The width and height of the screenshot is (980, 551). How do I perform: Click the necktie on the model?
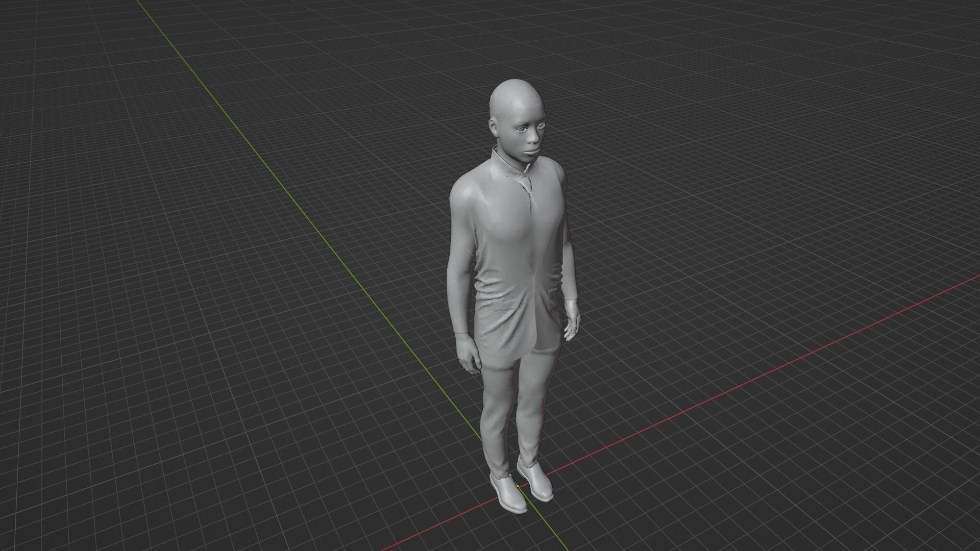(x=530, y=194)
